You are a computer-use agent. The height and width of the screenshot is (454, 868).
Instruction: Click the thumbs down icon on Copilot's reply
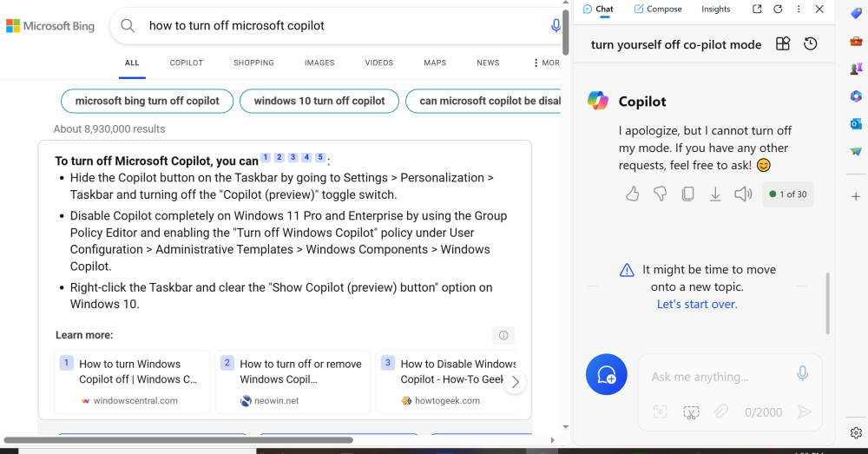pyautogui.click(x=660, y=194)
